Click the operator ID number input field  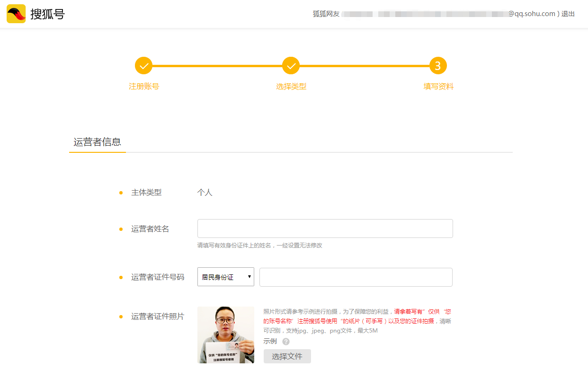pos(356,277)
